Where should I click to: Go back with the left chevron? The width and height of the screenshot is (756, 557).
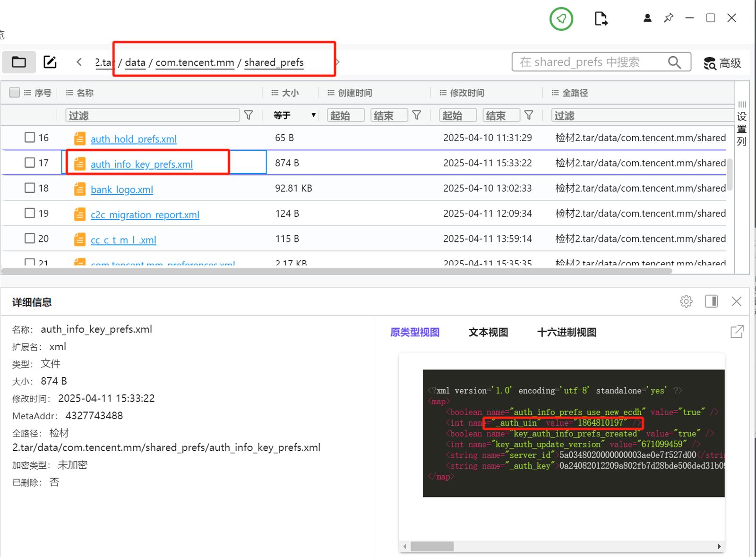79,62
